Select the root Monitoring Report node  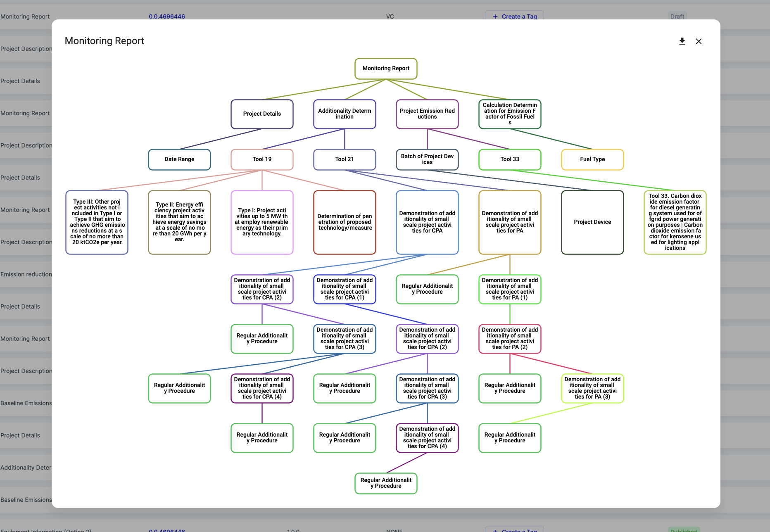point(386,69)
